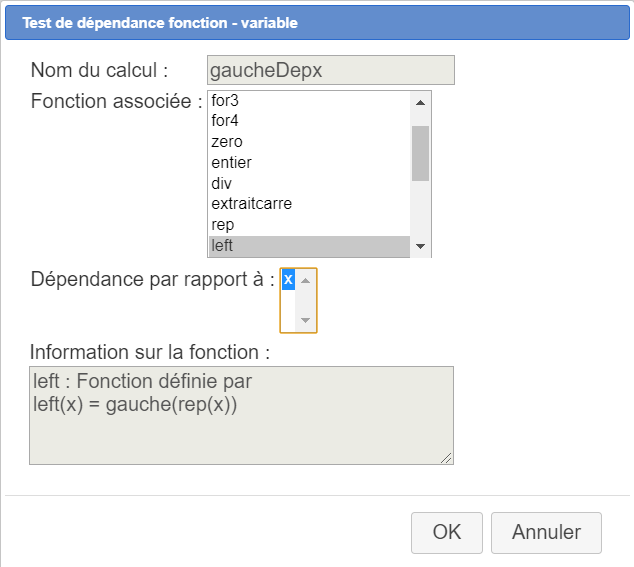Click the information area resize handle
This screenshot has width=634, height=567.
(447, 458)
